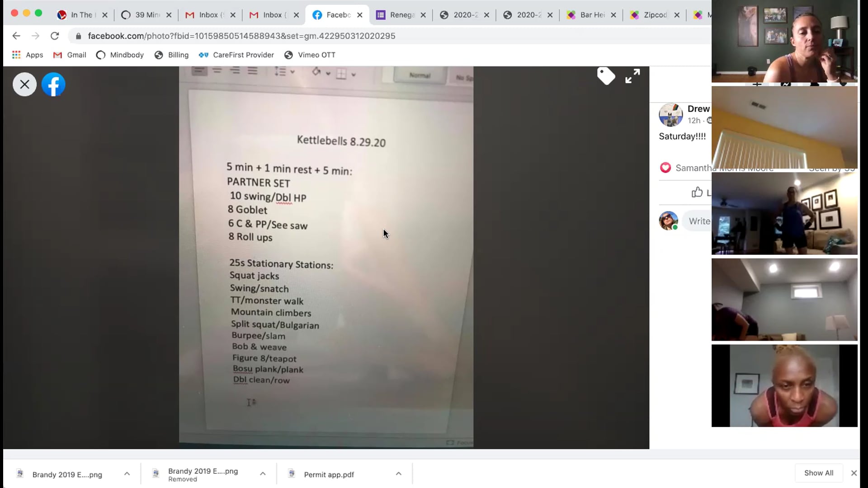Close the Facebook photo viewer
The width and height of the screenshot is (868, 488).
(24, 84)
